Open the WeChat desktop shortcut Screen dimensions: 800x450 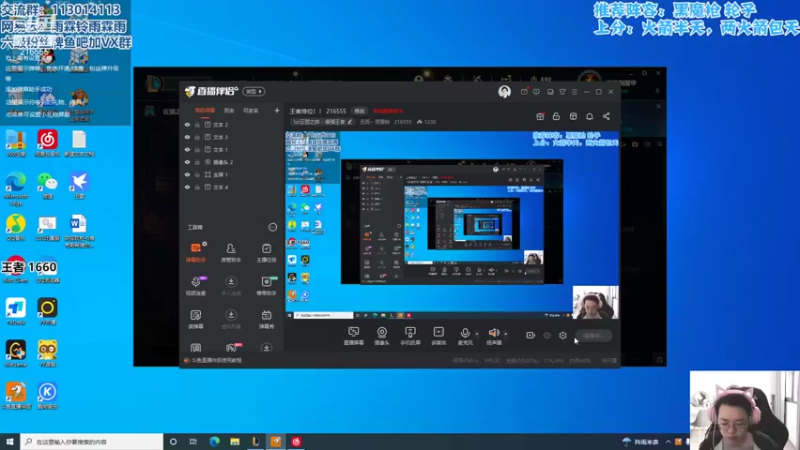click(x=47, y=185)
